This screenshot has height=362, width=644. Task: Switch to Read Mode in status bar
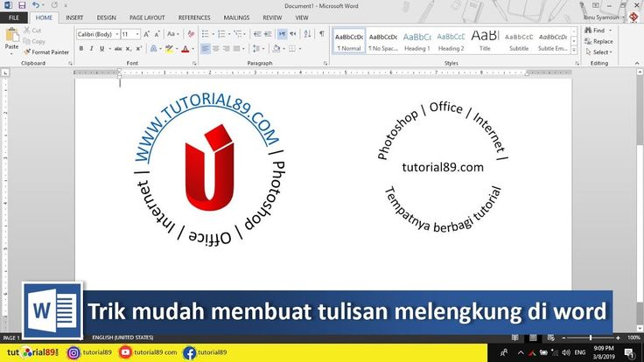pyautogui.click(x=514, y=338)
